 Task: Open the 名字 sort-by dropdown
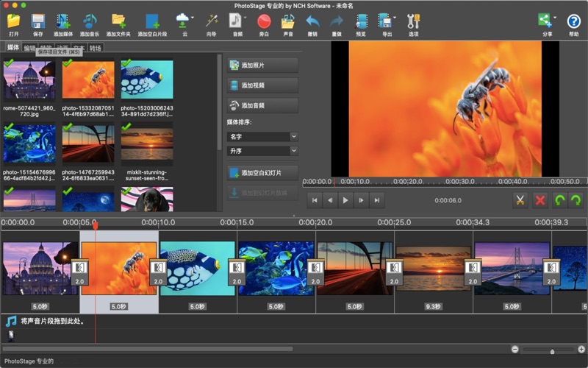(x=262, y=137)
